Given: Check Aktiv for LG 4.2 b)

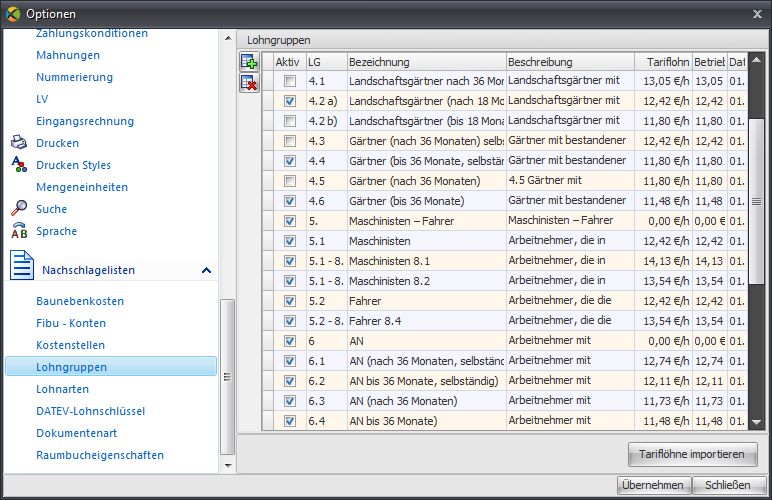Looking at the screenshot, I should point(290,121).
